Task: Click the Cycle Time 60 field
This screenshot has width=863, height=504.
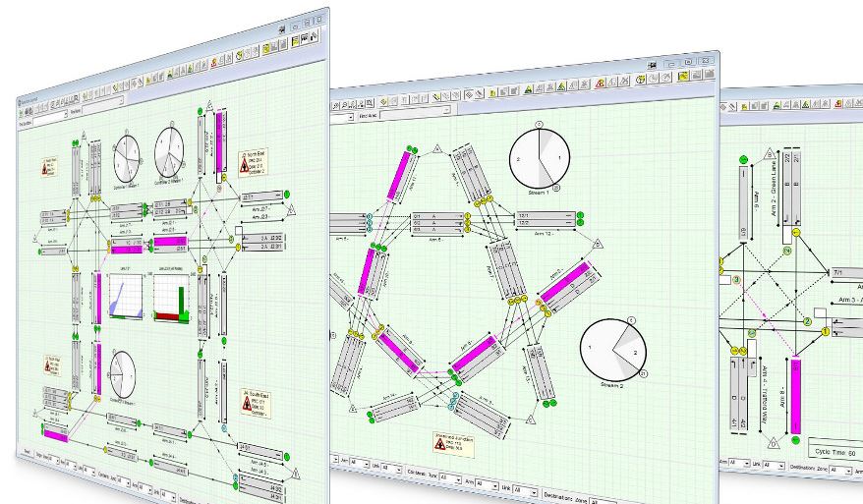Action: click(x=828, y=450)
